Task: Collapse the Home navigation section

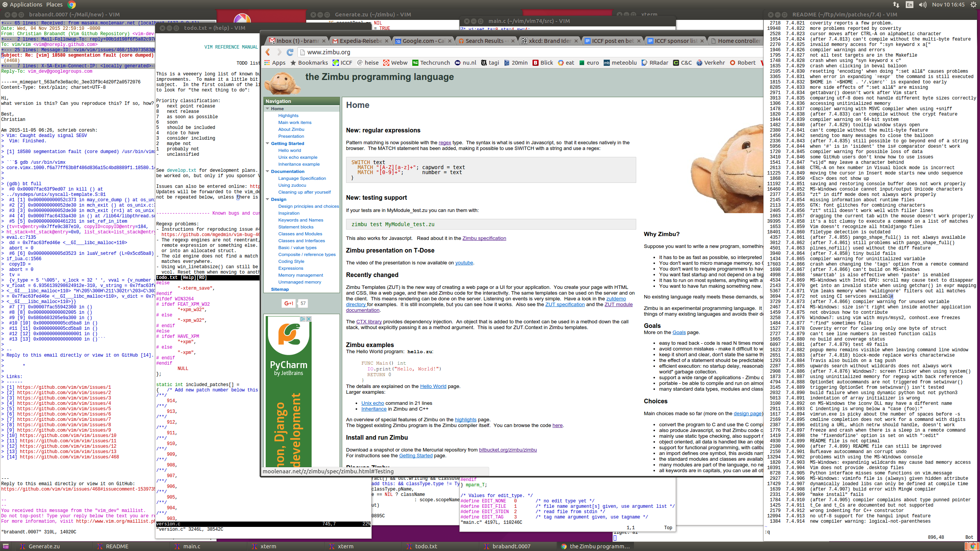Action: coord(268,109)
